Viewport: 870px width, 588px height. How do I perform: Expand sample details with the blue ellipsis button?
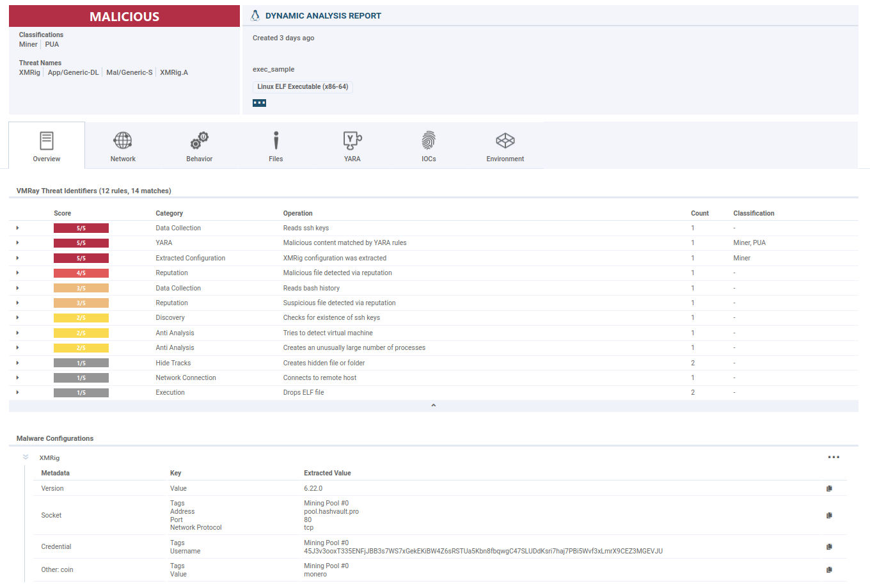click(259, 103)
